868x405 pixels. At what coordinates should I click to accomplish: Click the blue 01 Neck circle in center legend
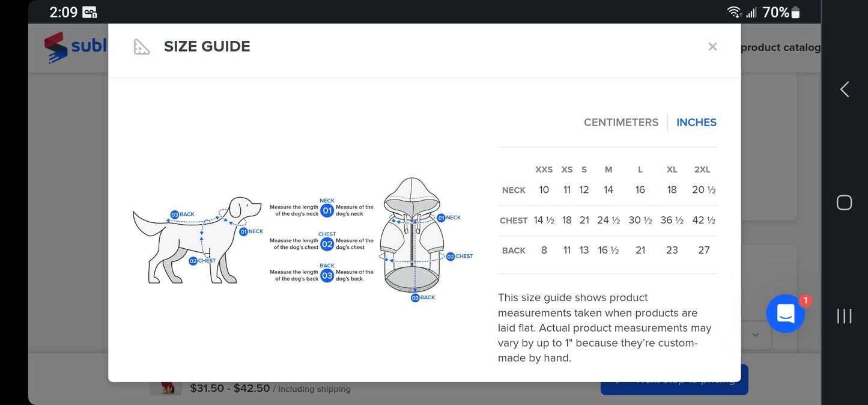(327, 210)
